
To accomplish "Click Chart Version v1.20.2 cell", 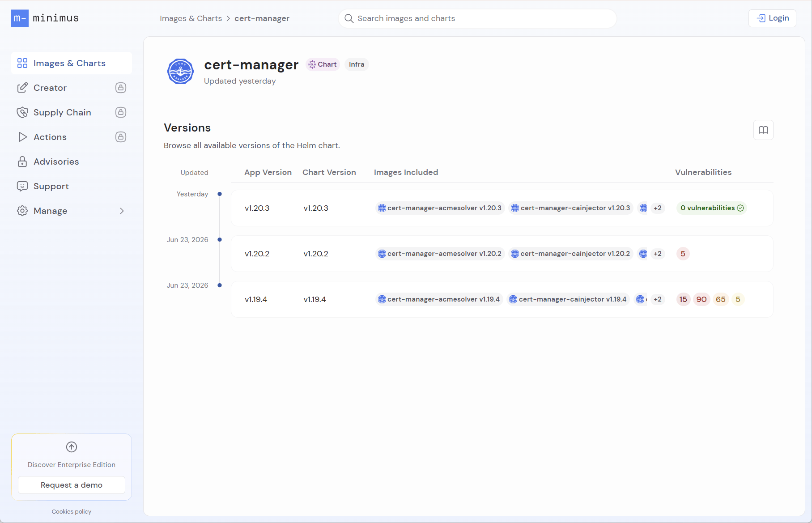I will point(316,254).
